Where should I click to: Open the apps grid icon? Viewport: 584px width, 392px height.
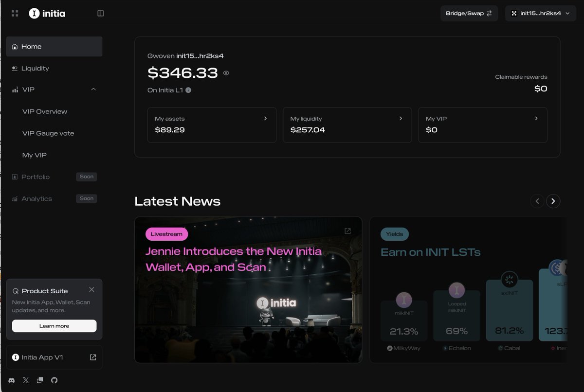coord(15,14)
